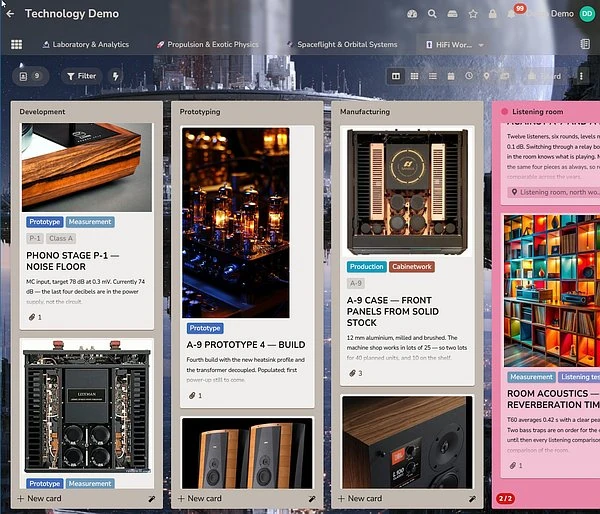This screenshot has height=514, width=600.
Task: Open the dashboard gauge icon
Action: coord(412,14)
